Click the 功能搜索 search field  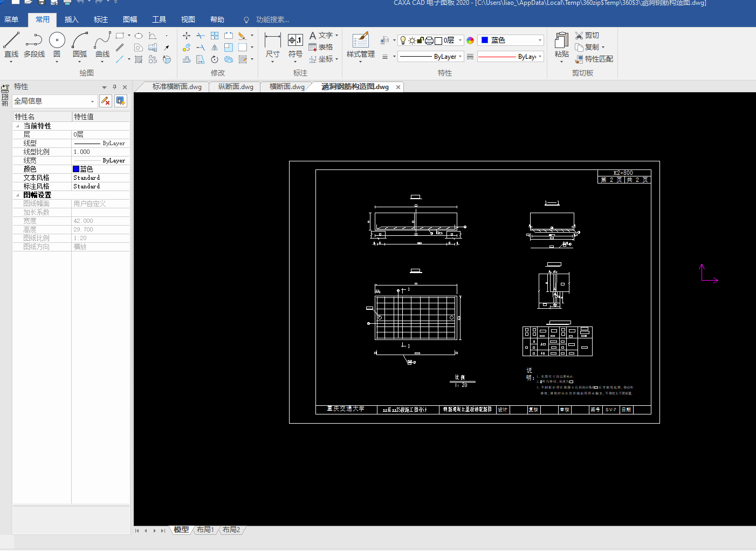(272, 19)
